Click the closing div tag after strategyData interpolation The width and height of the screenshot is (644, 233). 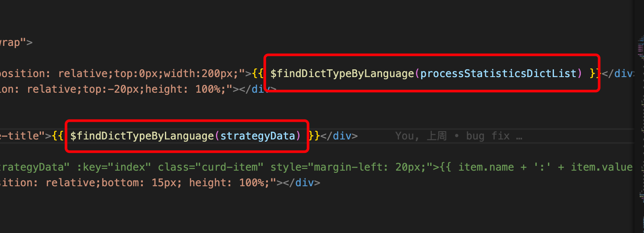click(x=338, y=136)
